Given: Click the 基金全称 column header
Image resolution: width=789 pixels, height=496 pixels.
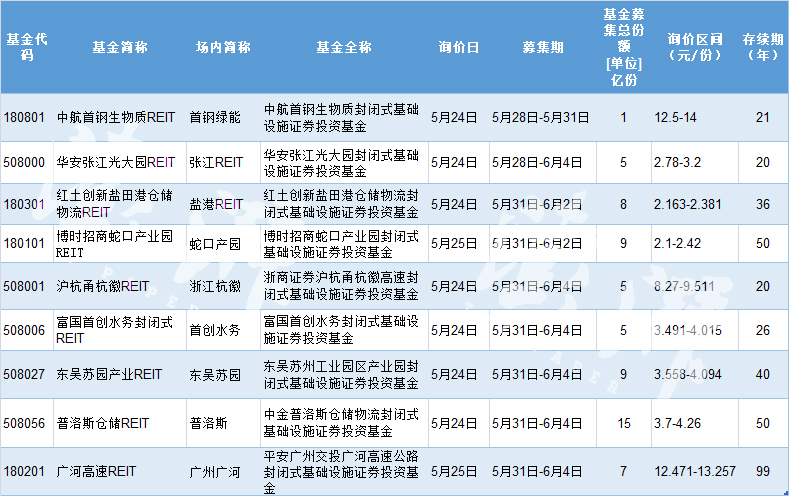Looking at the screenshot, I should click(x=344, y=47).
